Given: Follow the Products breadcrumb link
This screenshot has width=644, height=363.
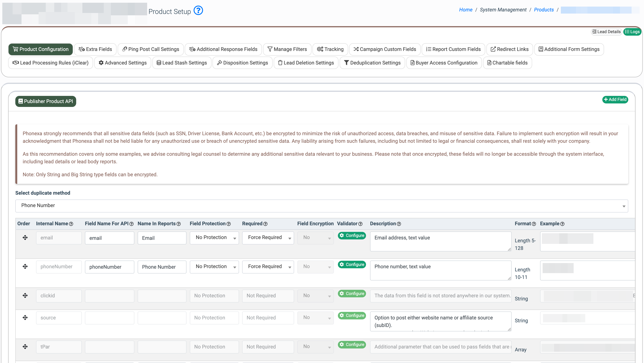Looking at the screenshot, I should (x=544, y=9).
